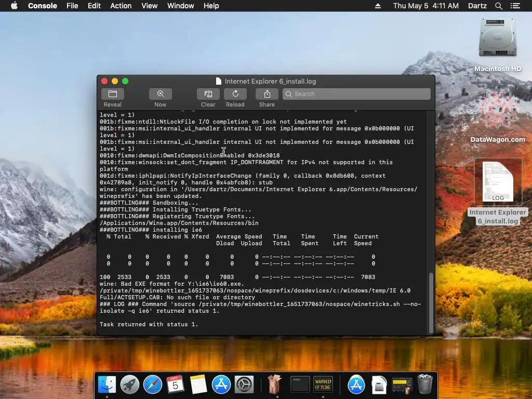532x399 pixels.
Task: Click the 'DwmIsCompositionEnabled' log line
Action: [x=190, y=156]
